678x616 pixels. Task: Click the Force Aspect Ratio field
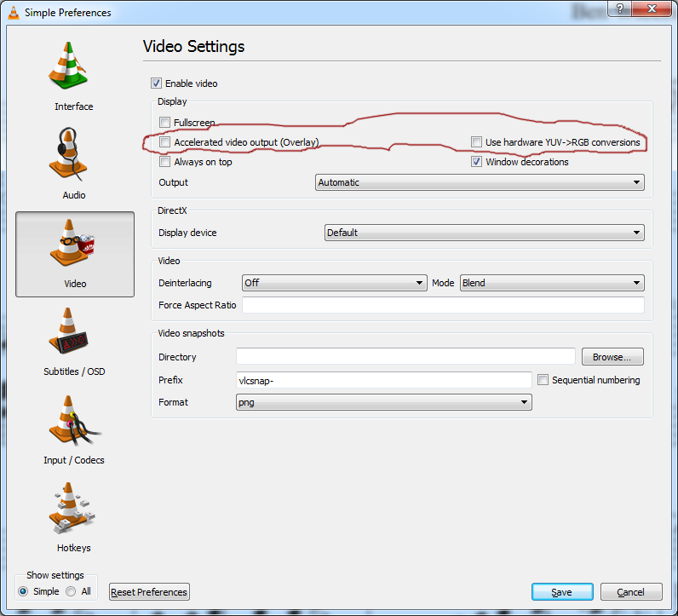[x=443, y=305]
